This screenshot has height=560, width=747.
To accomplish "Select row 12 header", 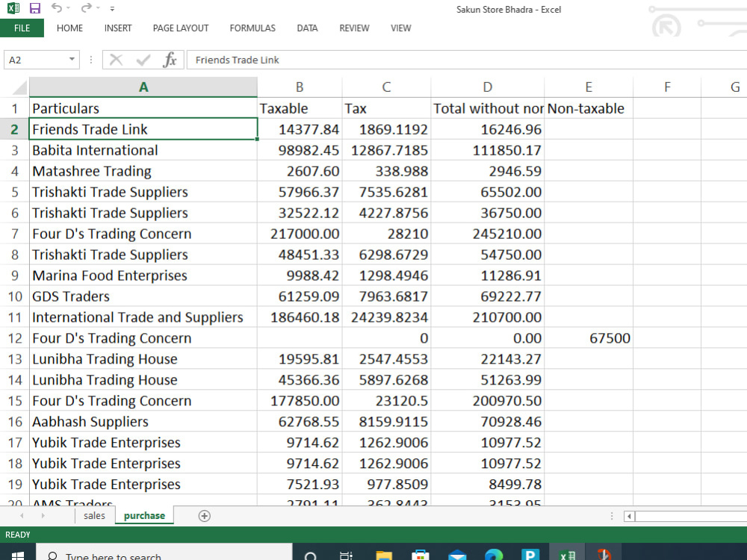I will (x=15, y=338).
